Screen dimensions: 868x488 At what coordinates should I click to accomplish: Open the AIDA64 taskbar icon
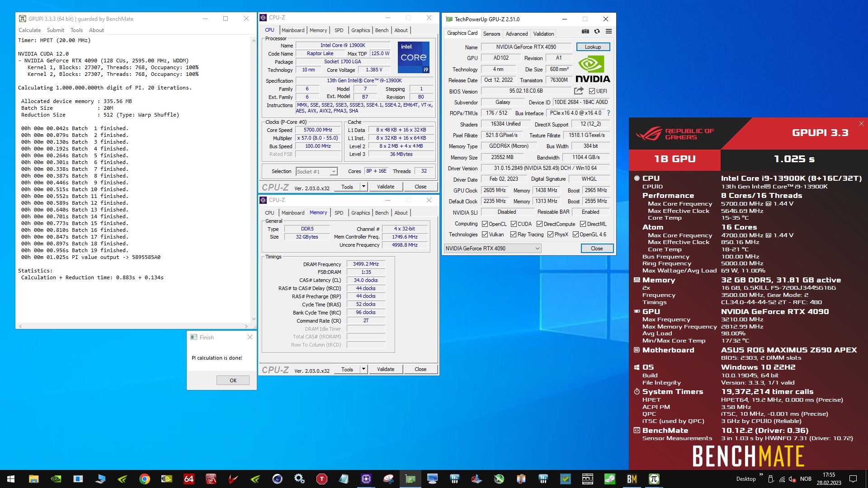click(x=189, y=479)
